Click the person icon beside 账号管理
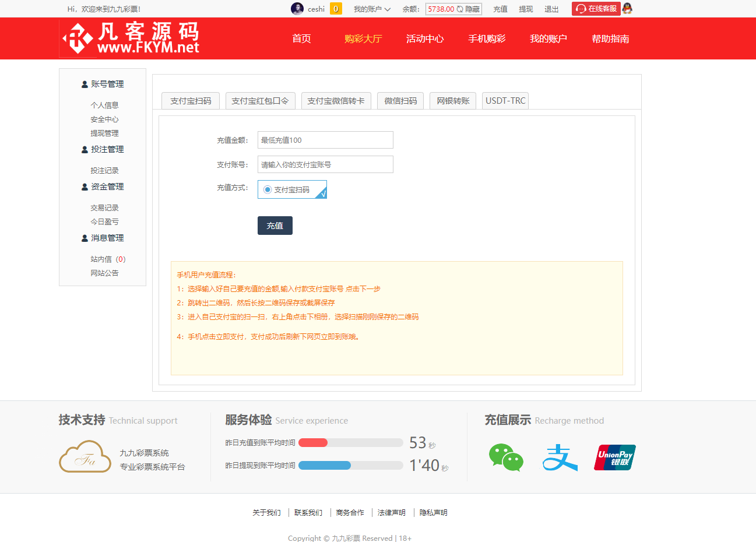 (x=84, y=83)
